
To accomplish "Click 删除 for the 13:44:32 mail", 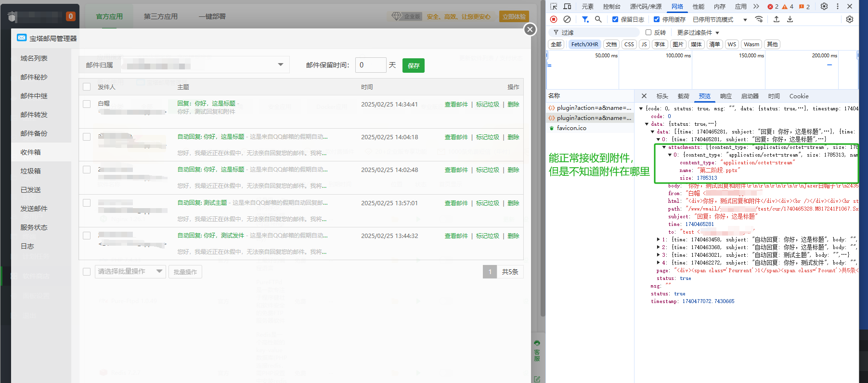I will [x=513, y=236].
